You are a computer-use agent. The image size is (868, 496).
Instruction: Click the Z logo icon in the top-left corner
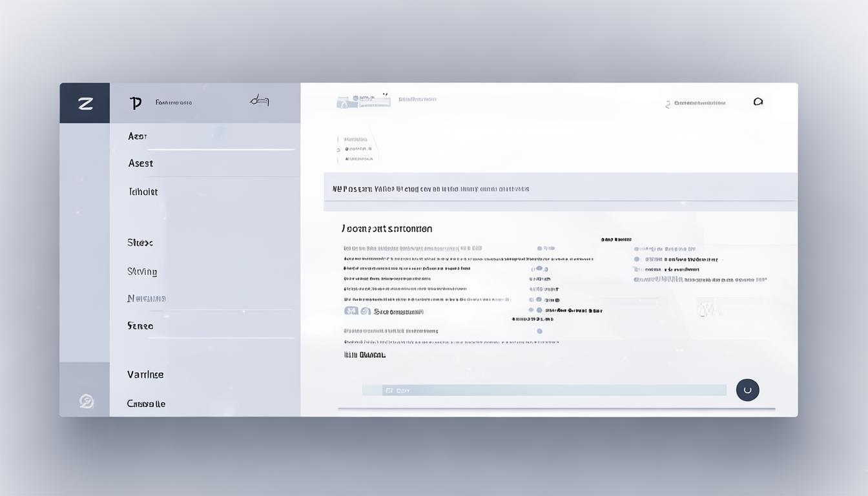pyautogui.click(x=85, y=103)
